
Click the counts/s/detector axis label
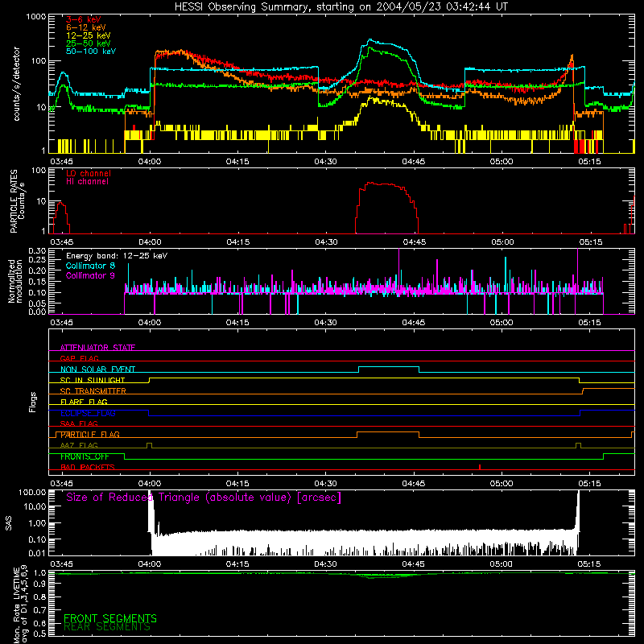pos(17,84)
